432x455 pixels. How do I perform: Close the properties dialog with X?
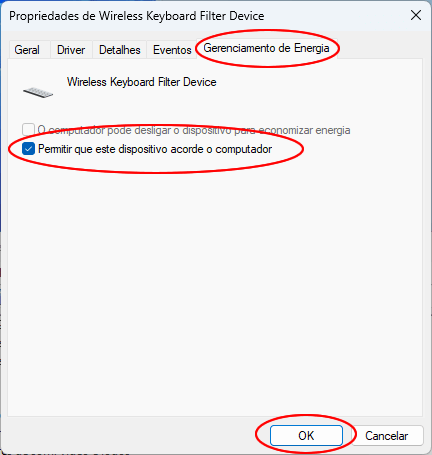coord(416,15)
